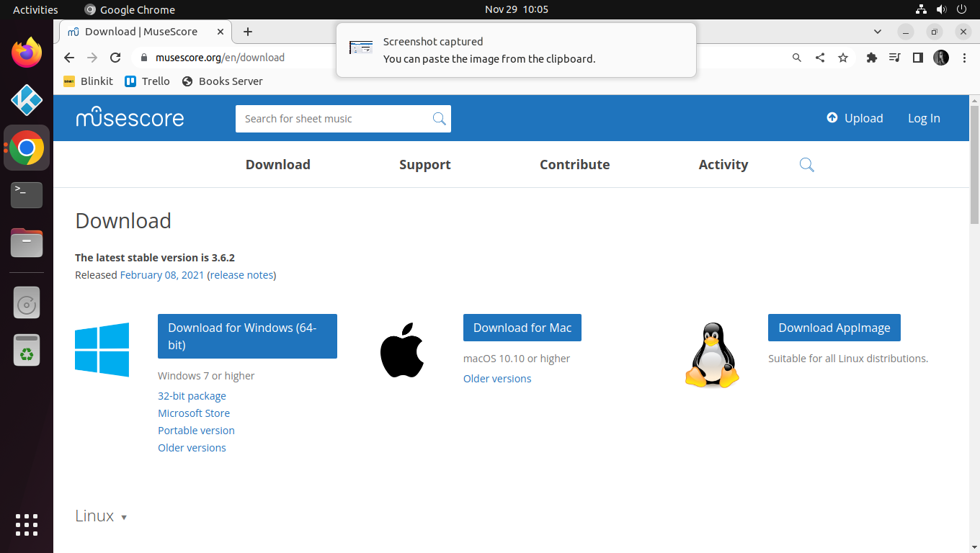Click Log In in the header
Viewport: 980px width, 553px height.
click(924, 117)
